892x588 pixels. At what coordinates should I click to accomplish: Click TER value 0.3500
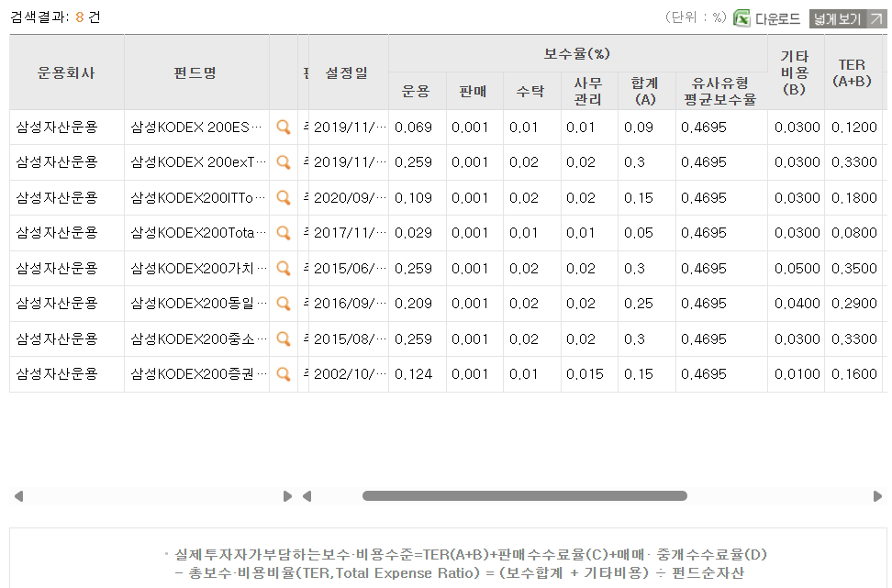(854, 269)
